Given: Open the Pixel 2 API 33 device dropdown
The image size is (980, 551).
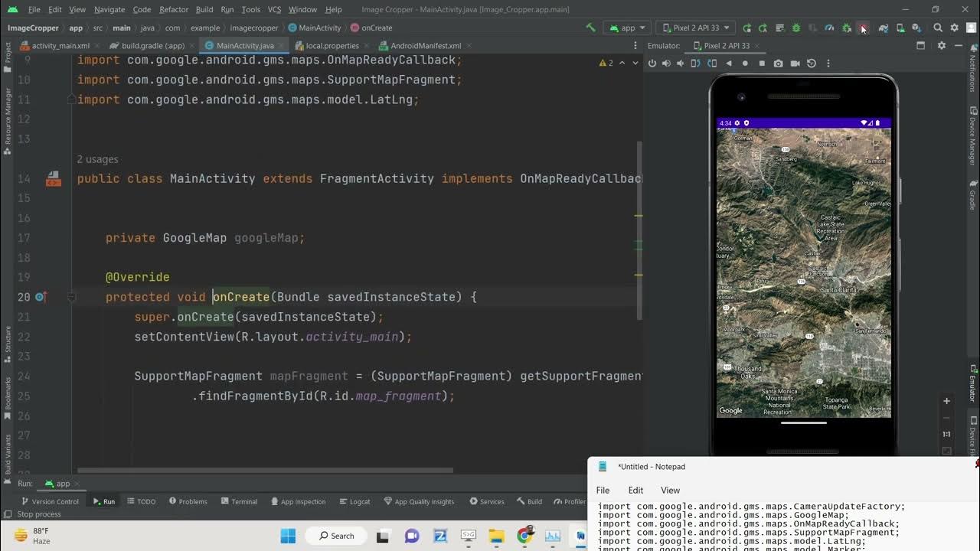Looking at the screenshot, I should (x=695, y=28).
